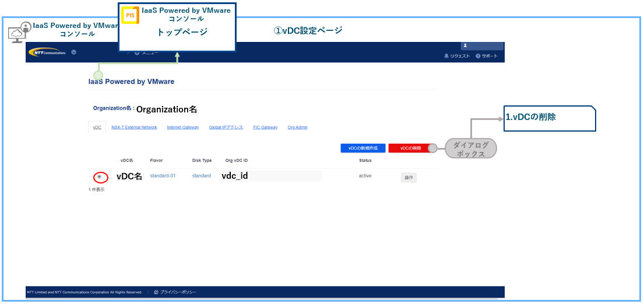Screen dimensions: 644x304
Task: Switch to the Internet Gateway tab
Action: coord(183,127)
